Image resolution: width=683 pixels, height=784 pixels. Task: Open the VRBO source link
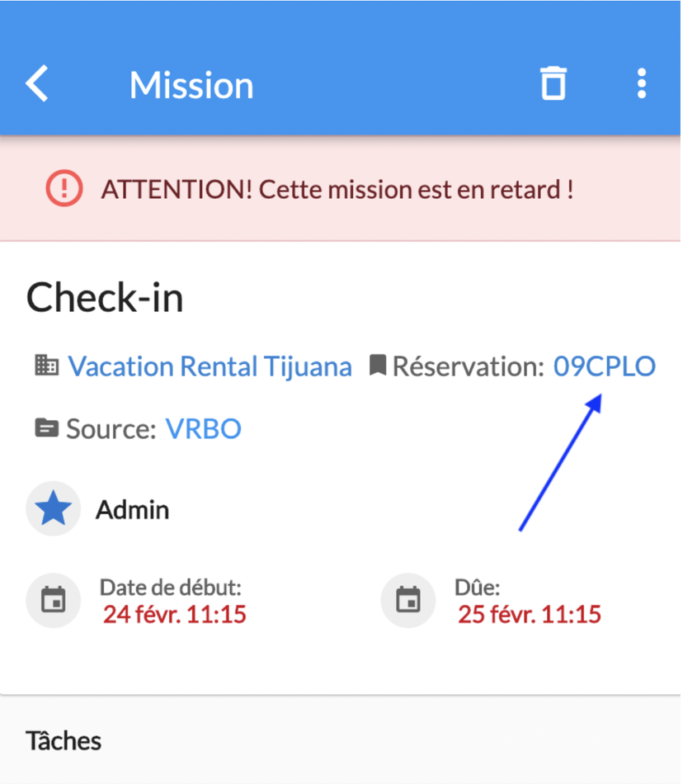pyautogui.click(x=204, y=428)
